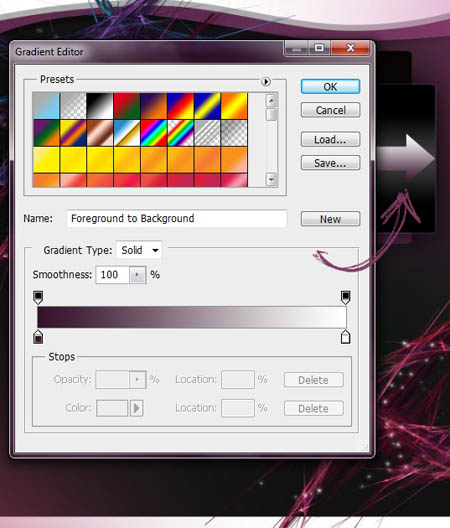This screenshot has height=528, width=450.
Task: Select the Neutral Density checkered preset
Action: (234, 133)
